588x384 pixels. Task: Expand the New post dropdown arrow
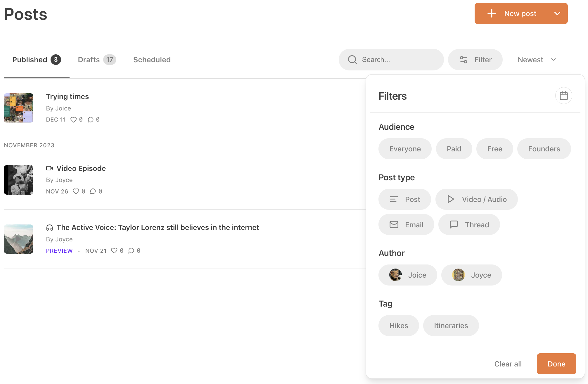click(x=558, y=13)
